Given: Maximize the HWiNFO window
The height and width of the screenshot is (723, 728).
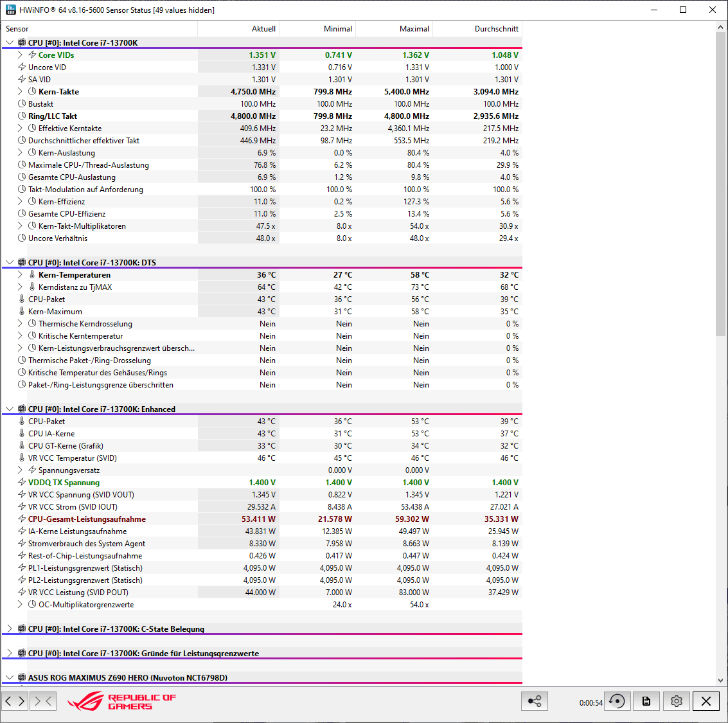Looking at the screenshot, I should coord(683,10).
